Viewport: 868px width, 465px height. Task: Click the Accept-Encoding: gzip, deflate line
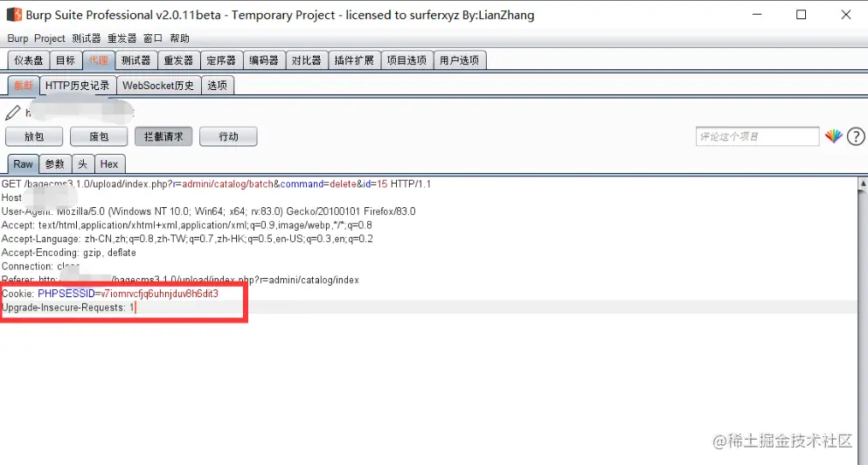pyautogui.click(x=69, y=253)
